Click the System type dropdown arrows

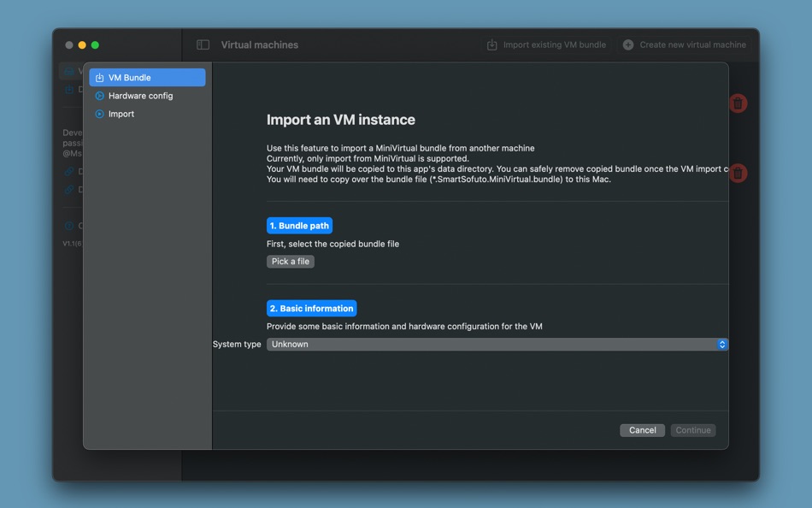coord(722,344)
